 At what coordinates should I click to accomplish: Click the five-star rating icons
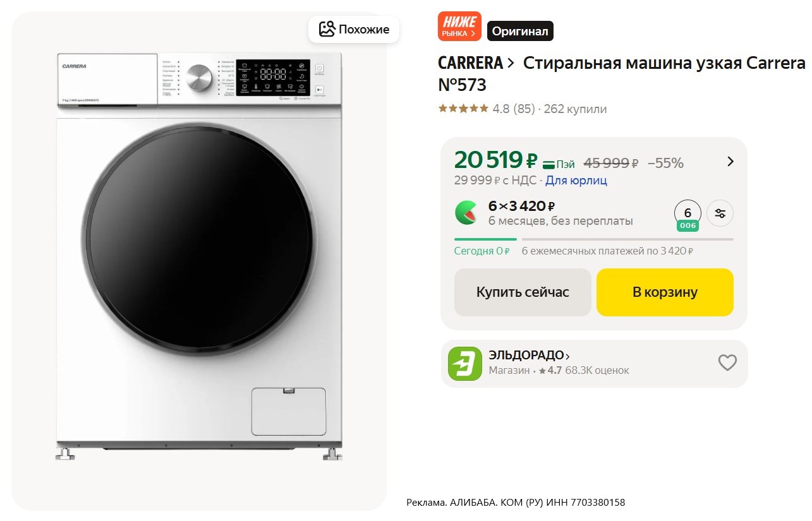pos(463,109)
